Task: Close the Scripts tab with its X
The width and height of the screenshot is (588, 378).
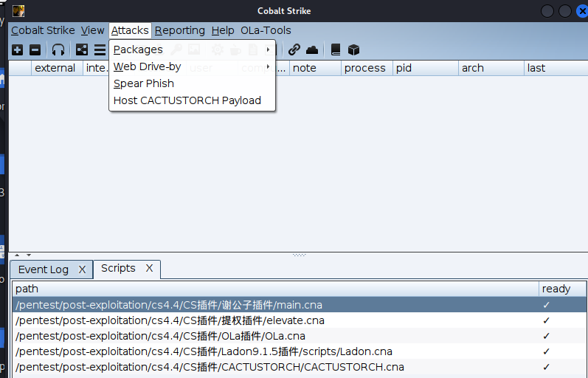Action: click(149, 269)
